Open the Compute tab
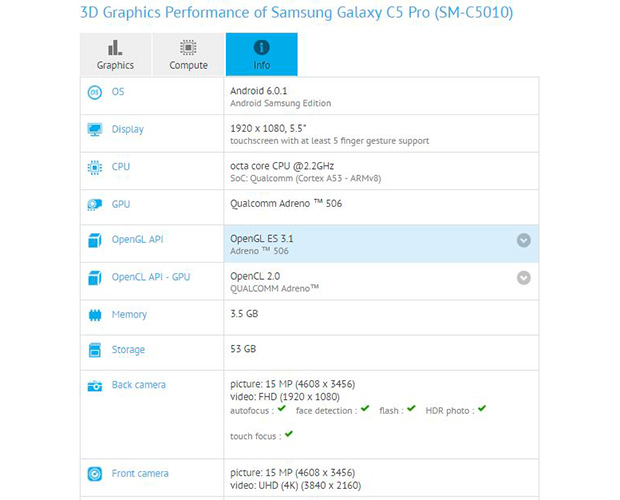The height and width of the screenshot is (500, 620). tap(188, 55)
